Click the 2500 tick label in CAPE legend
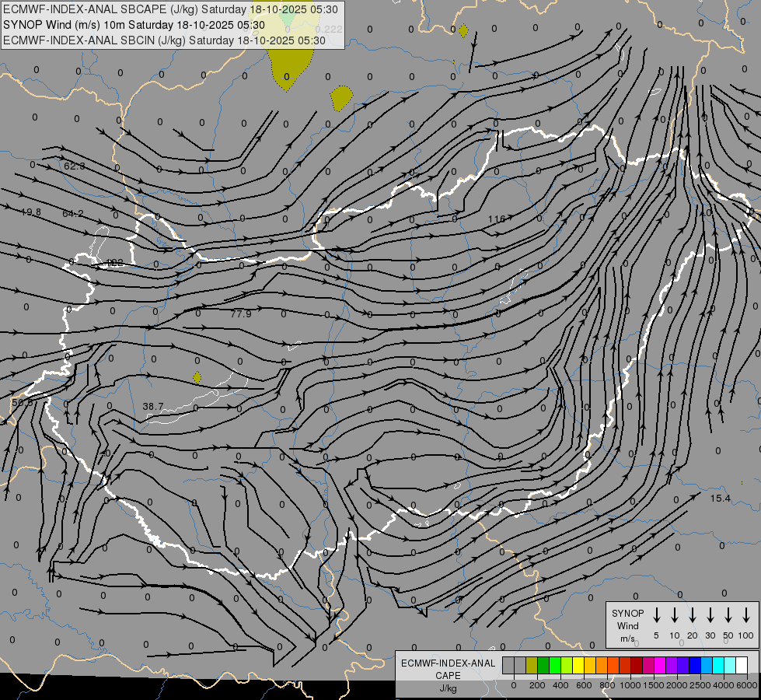The height and width of the screenshot is (700, 761). [700, 685]
